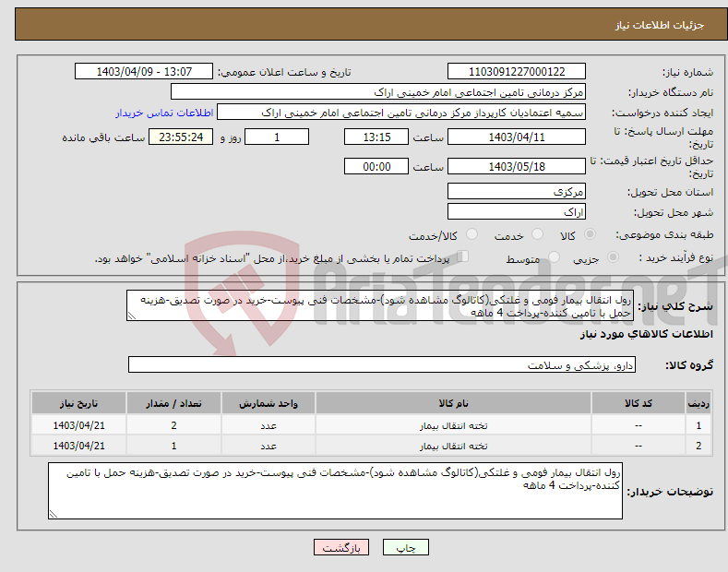This screenshot has height=572, width=728.
Task: Click the price validity date 1403/05/18
Action: [517, 166]
